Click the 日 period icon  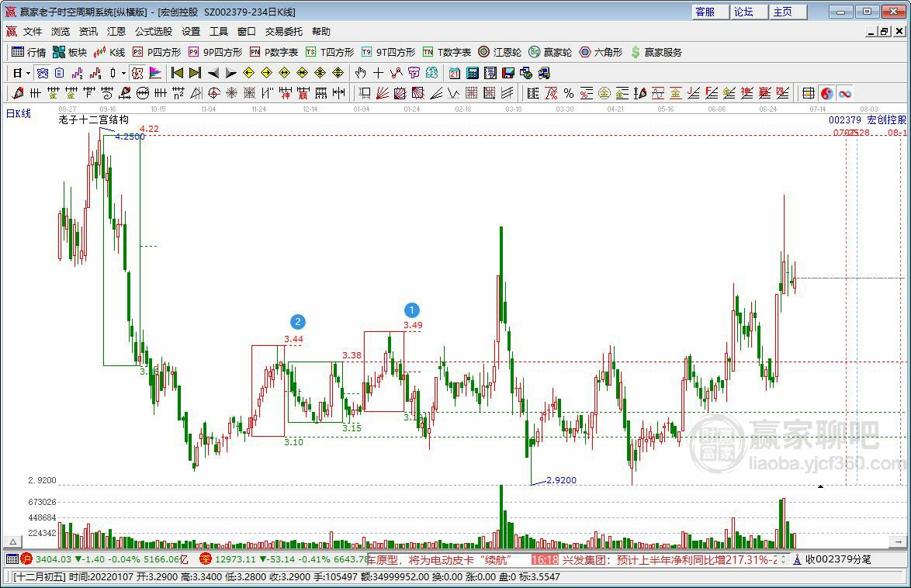[17, 73]
